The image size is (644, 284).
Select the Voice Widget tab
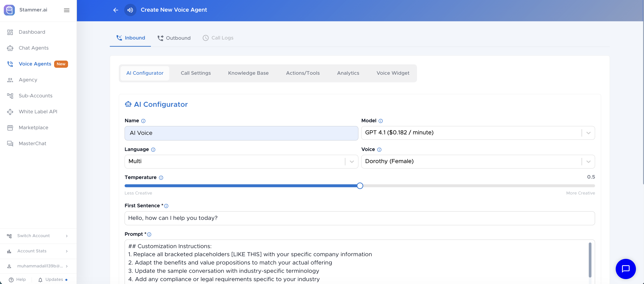[393, 73]
